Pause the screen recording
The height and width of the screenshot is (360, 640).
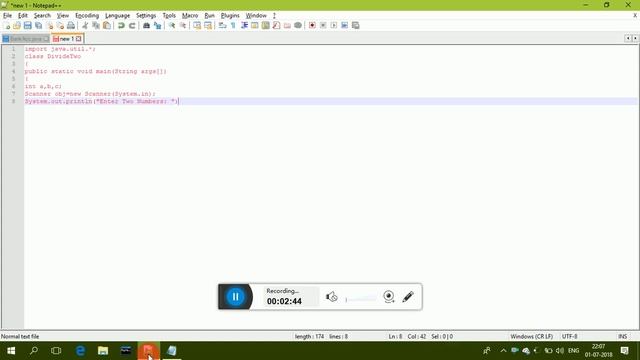(236, 297)
